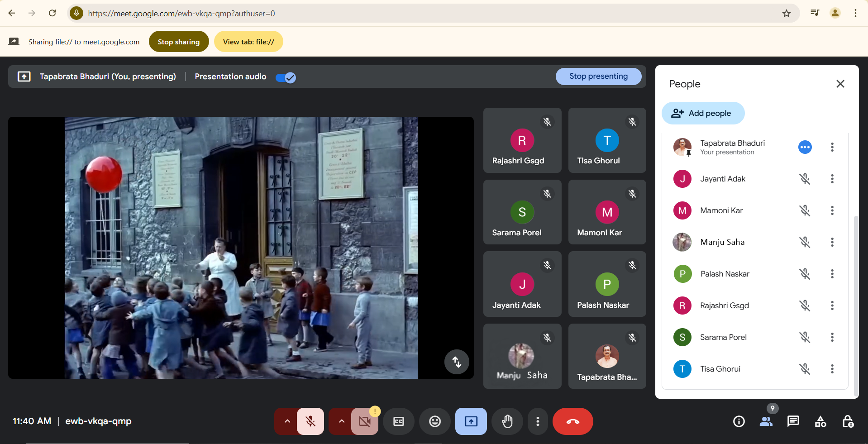This screenshot has height=444, width=868.
Task: Close the People panel
Action: tap(840, 84)
